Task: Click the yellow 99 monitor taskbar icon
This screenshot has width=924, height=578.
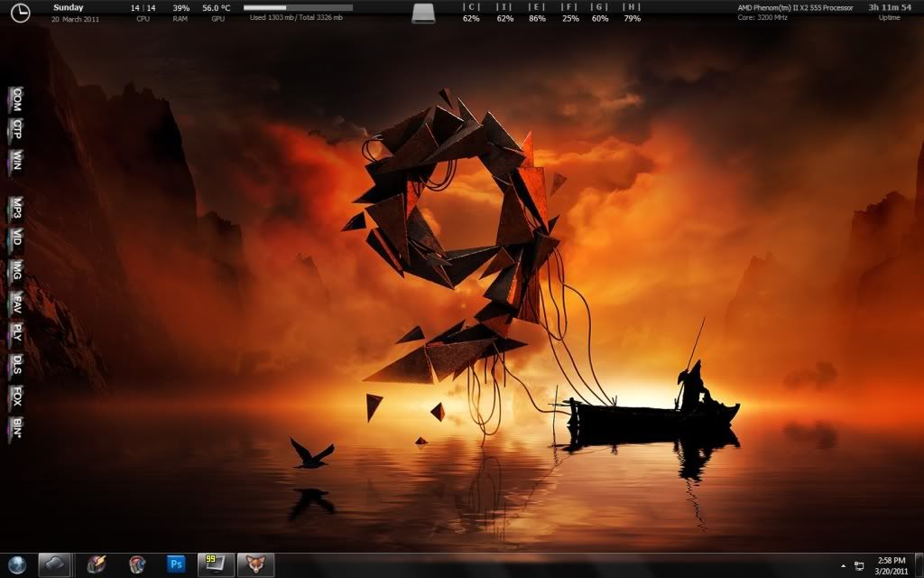Action: (x=217, y=564)
